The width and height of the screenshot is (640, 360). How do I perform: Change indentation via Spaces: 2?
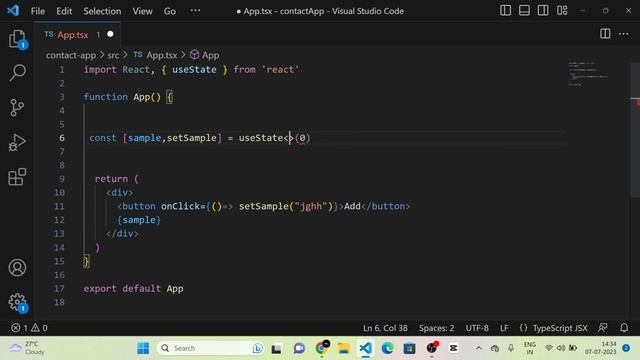[x=436, y=328]
